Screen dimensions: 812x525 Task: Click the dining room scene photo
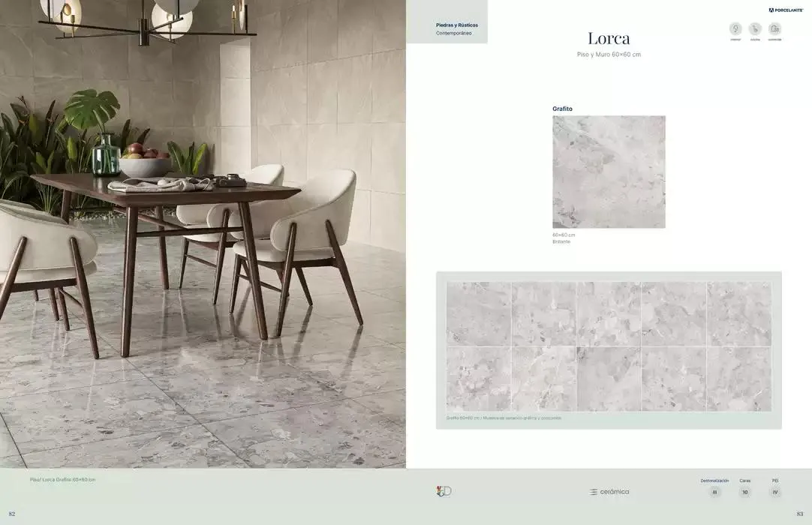203,234
